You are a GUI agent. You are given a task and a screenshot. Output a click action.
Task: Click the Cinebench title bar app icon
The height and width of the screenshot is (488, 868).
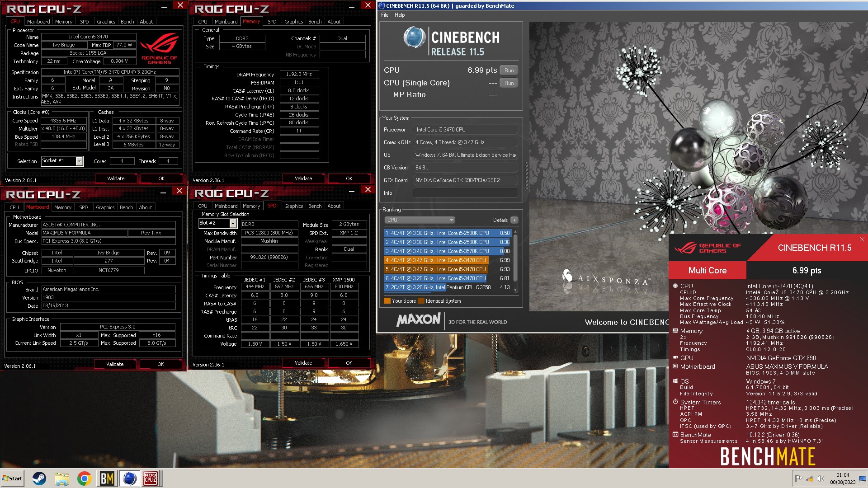[x=382, y=6]
